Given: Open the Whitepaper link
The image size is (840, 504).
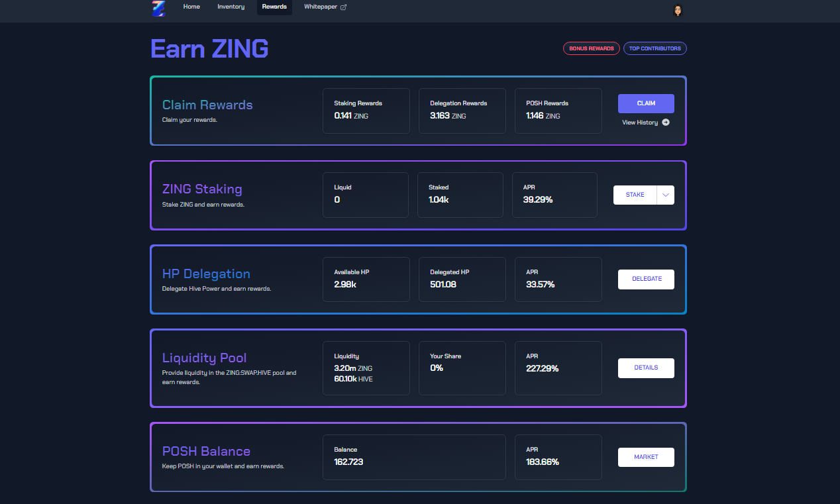Looking at the screenshot, I should pyautogui.click(x=325, y=7).
